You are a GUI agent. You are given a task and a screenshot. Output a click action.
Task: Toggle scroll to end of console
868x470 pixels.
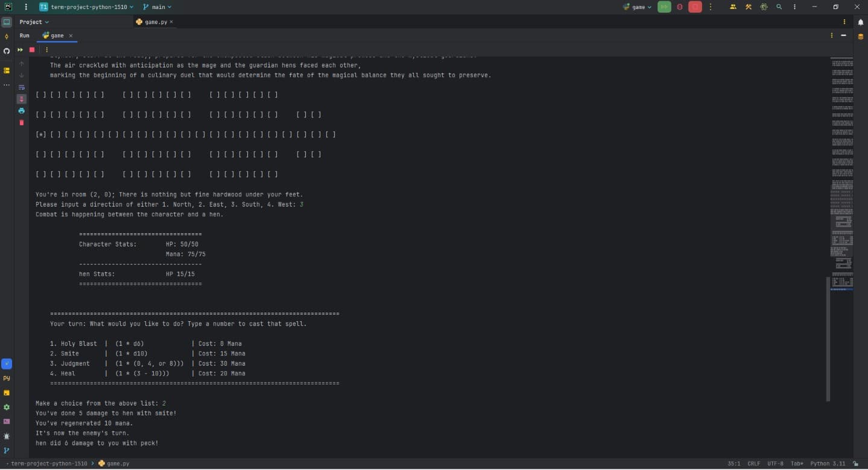[x=22, y=99]
